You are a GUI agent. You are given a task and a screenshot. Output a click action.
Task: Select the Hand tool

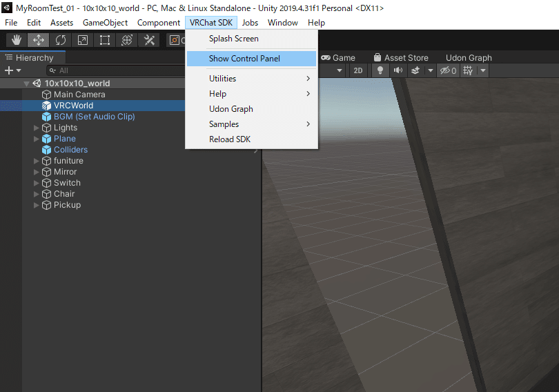coord(16,40)
